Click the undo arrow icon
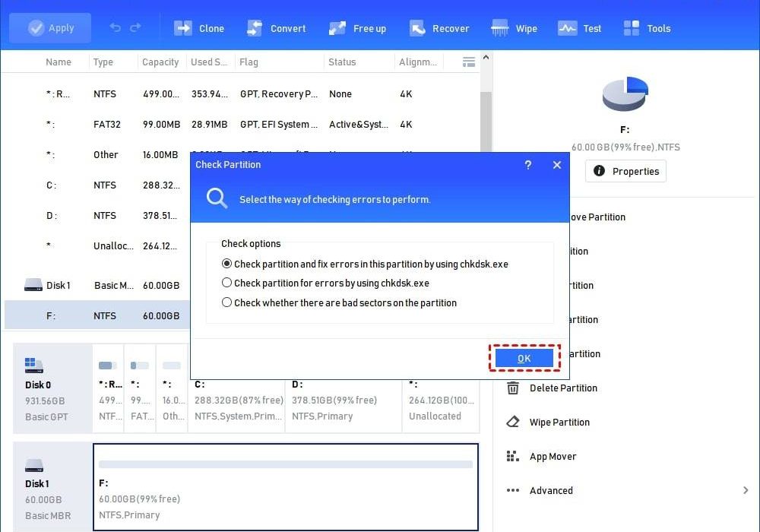The width and height of the screenshot is (760, 532). [x=115, y=27]
